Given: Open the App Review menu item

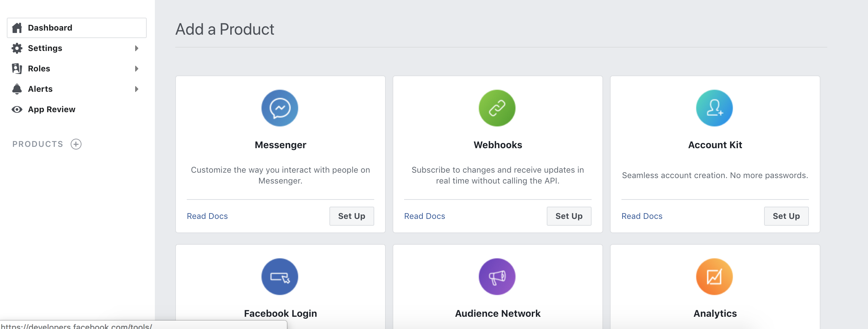Looking at the screenshot, I should 77,109.
